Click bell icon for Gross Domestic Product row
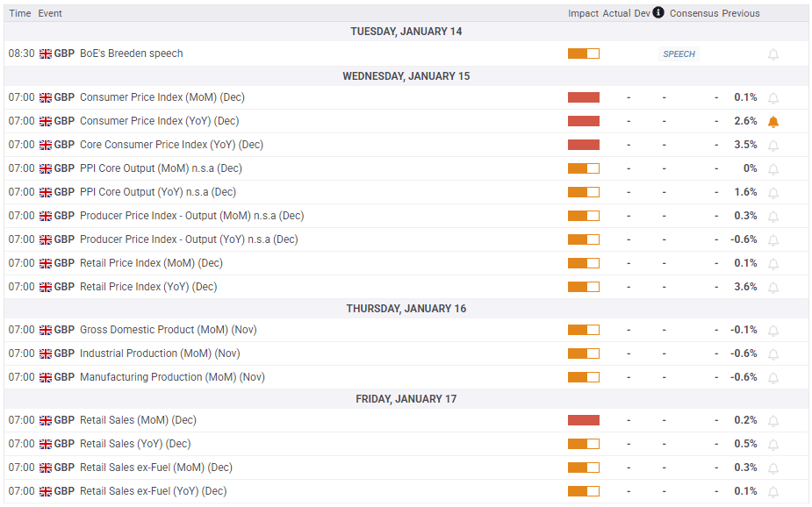The height and width of the screenshot is (507, 812). pos(773,331)
